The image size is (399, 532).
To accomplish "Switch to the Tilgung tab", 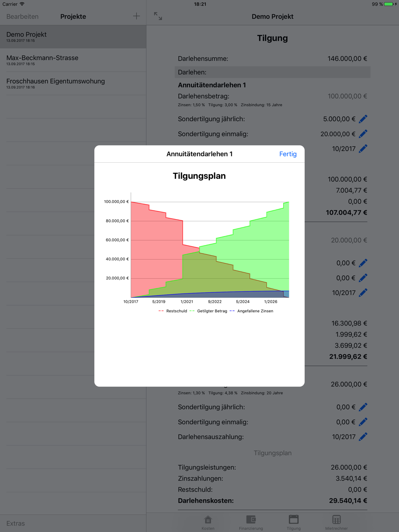I will click(294, 522).
